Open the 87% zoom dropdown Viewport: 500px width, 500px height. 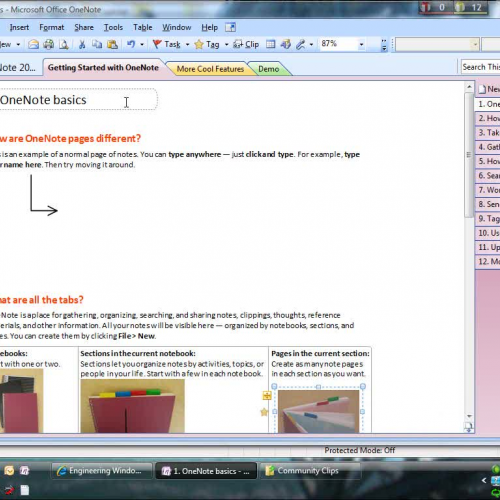click(x=361, y=44)
